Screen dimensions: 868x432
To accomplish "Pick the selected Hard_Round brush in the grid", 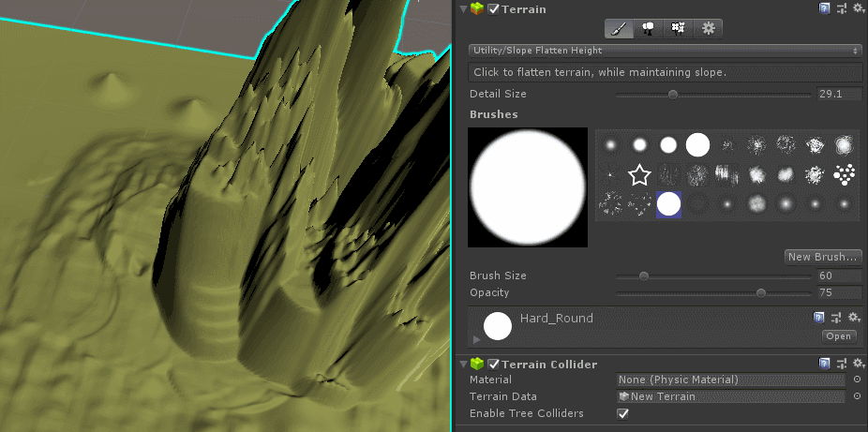I will pyautogui.click(x=668, y=204).
